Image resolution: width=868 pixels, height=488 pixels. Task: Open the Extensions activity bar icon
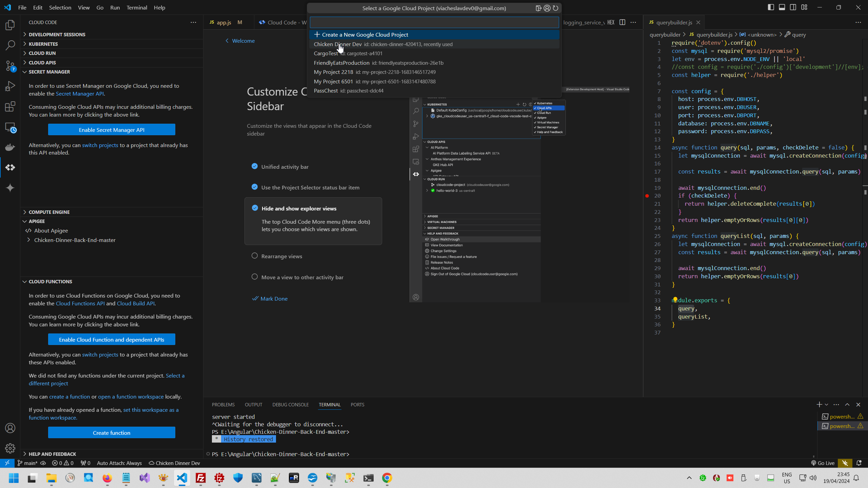tap(10, 106)
